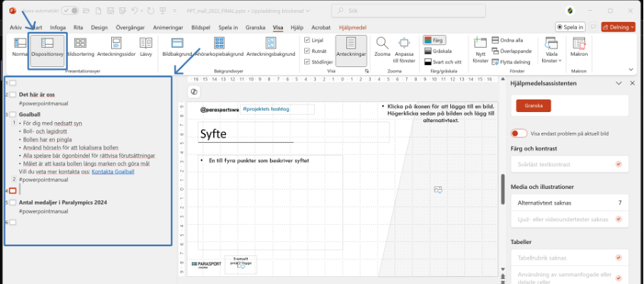Open the Alternativtext saknas issue row
Viewport: 644px width, 284px height.
569,203
